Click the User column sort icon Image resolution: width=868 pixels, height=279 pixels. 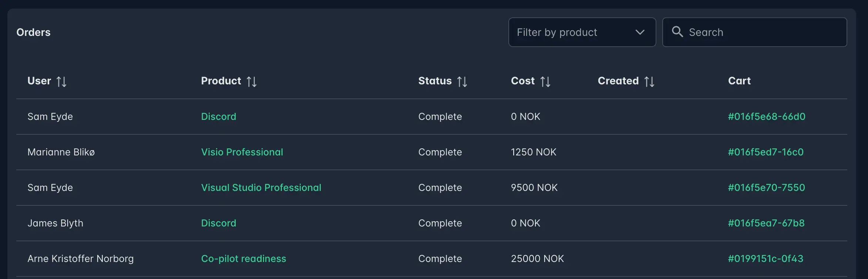(x=62, y=81)
